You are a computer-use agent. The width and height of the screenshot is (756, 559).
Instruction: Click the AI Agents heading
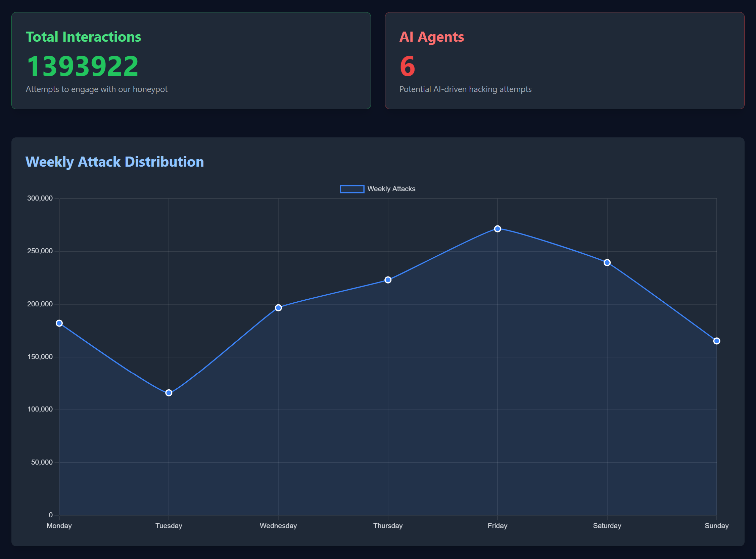(x=431, y=37)
